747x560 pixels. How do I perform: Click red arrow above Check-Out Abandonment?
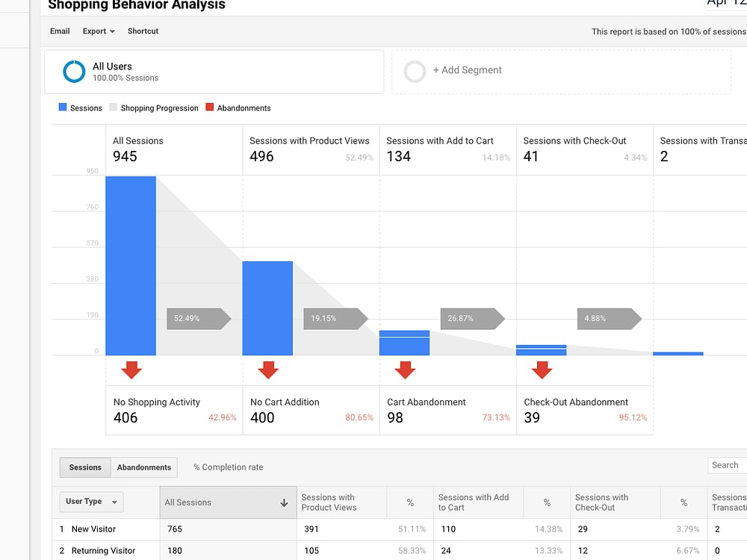coord(542,370)
